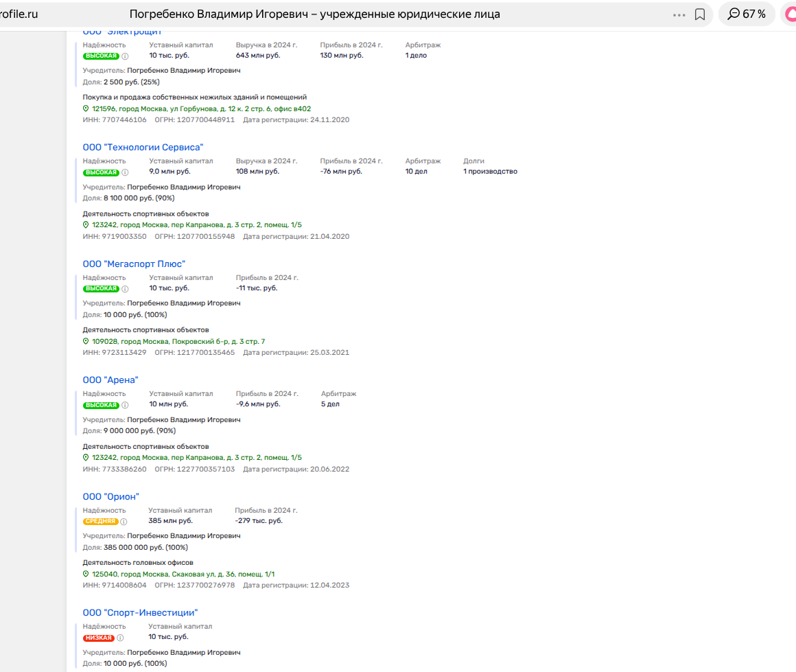The width and height of the screenshot is (796, 672).
Task: Open the ООО "Технологии Сервиса" company link
Action: point(143,148)
